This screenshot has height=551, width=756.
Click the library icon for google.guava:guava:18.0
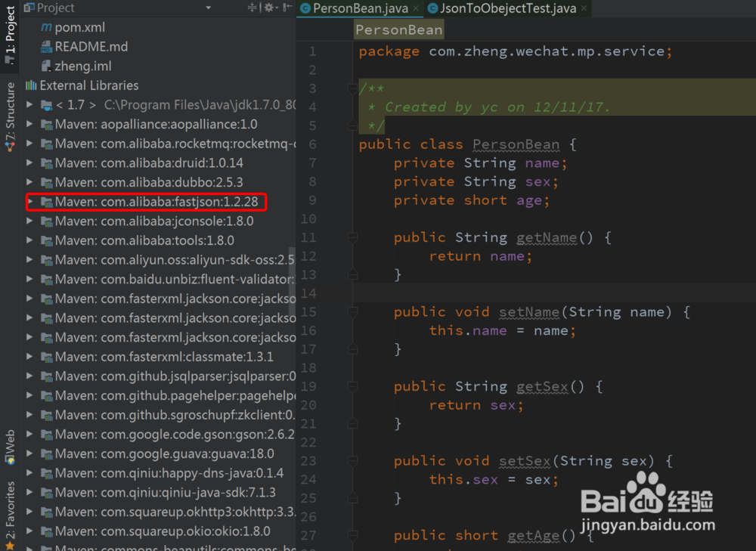[47, 453]
